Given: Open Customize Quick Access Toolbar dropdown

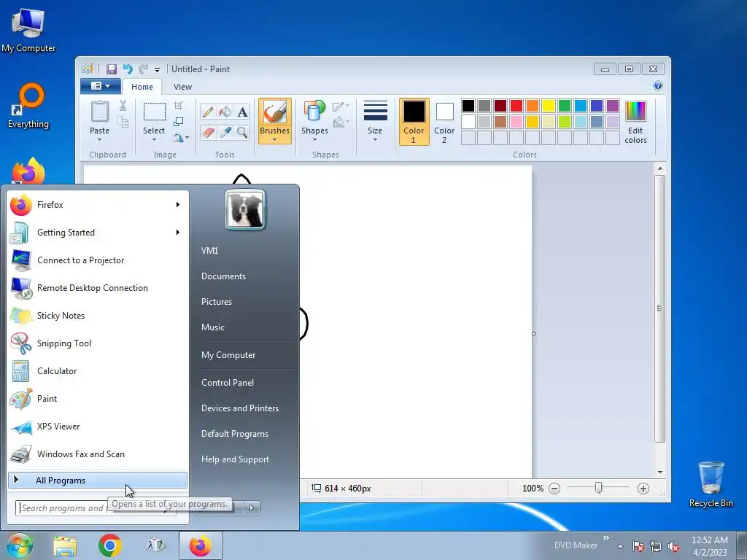Looking at the screenshot, I should tap(157, 70).
